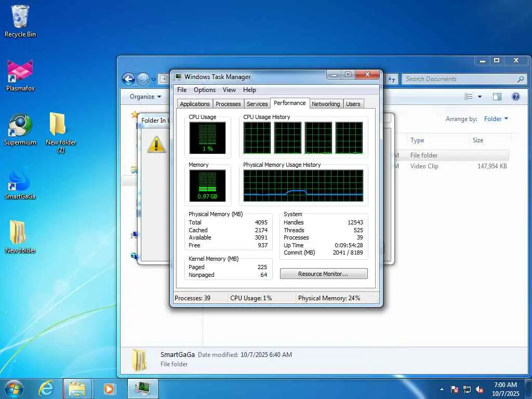Open Windows Media Player from the taskbar
The width and height of the screenshot is (532, 399).
tap(109, 389)
